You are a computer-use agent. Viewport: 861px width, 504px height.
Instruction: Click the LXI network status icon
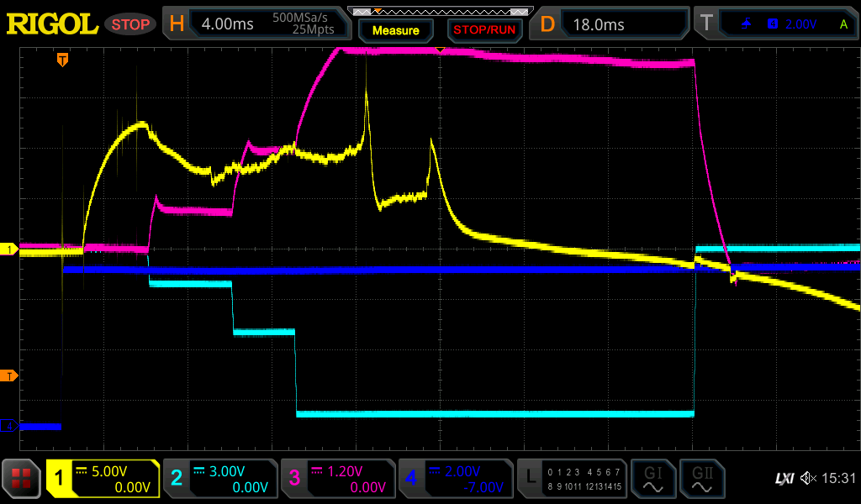coord(784,479)
